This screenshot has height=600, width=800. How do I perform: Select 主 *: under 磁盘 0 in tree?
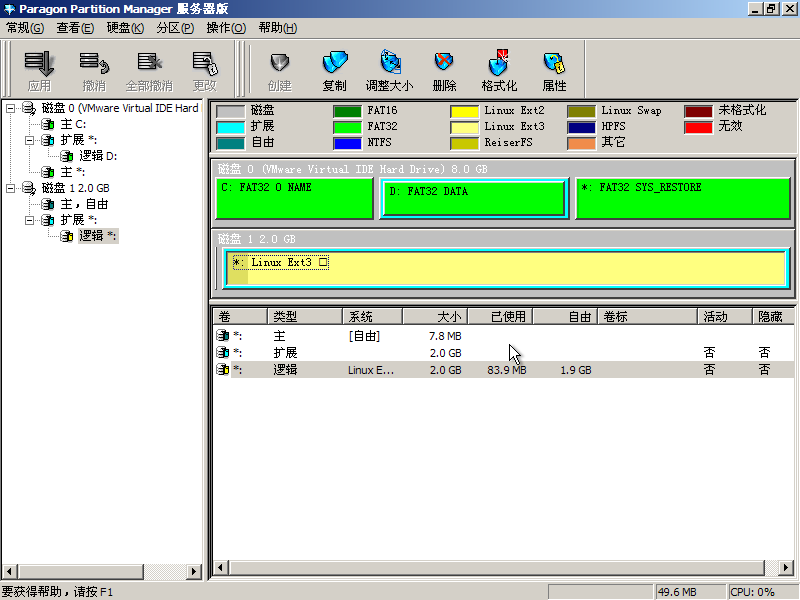pos(72,172)
